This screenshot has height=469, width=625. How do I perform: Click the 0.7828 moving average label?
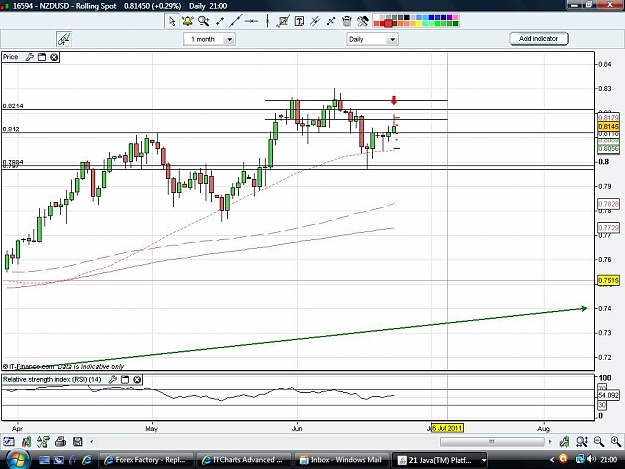point(608,204)
